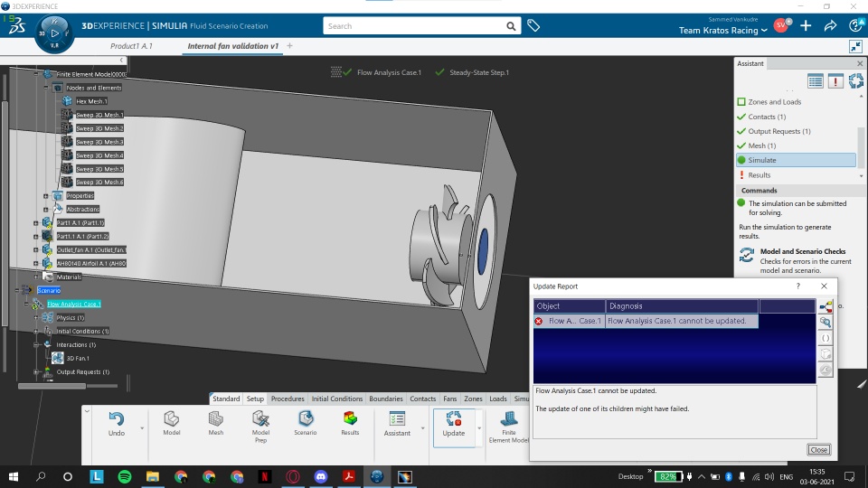Screen dimensions: 868x488
Task: Click the plus add icon in top bar
Action: tap(806, 25)
